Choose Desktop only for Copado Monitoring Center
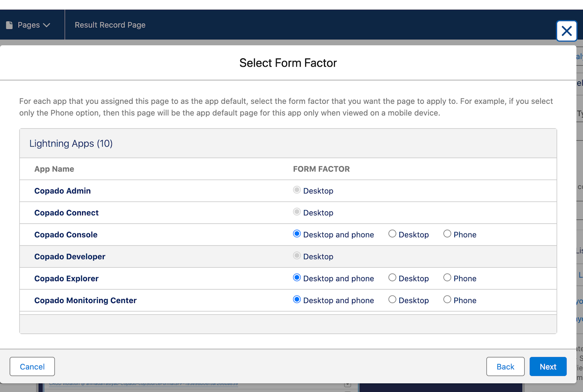 coord(392,299)
